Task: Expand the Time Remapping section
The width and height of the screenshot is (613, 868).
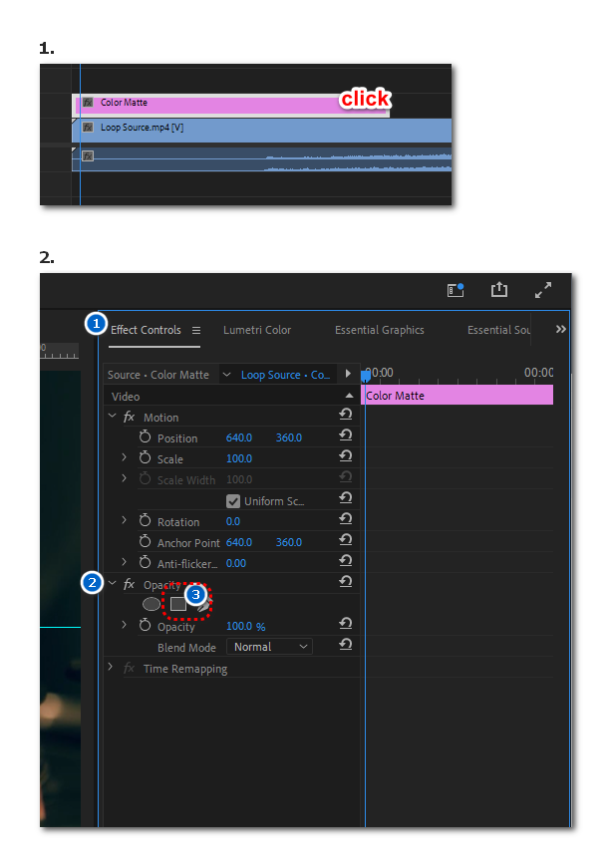Action: point(111,668)
